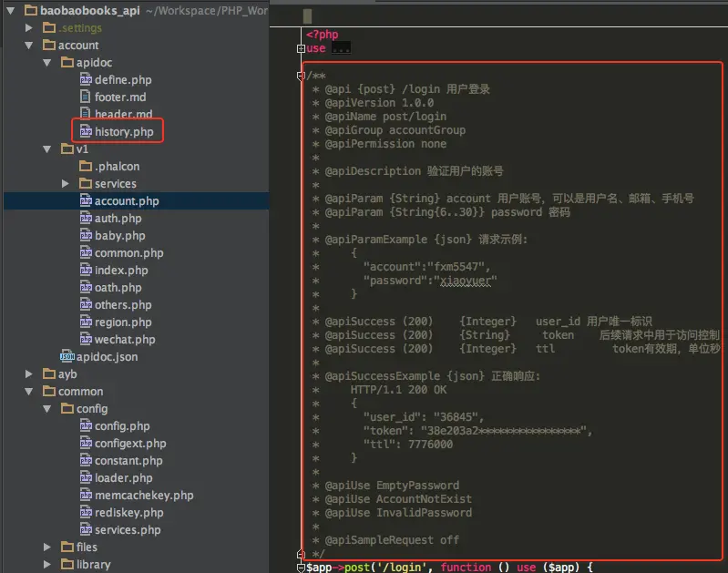Click the @apiPermission none line
This screenshot has height=573, width=728.
click(x=385, y=144)
